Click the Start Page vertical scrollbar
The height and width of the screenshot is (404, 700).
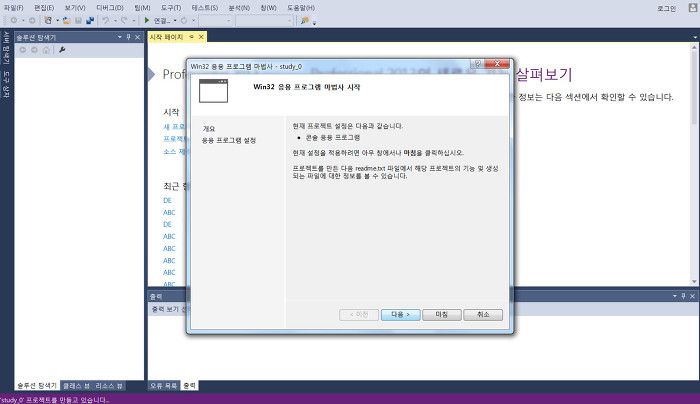click(x=694, y=162)
